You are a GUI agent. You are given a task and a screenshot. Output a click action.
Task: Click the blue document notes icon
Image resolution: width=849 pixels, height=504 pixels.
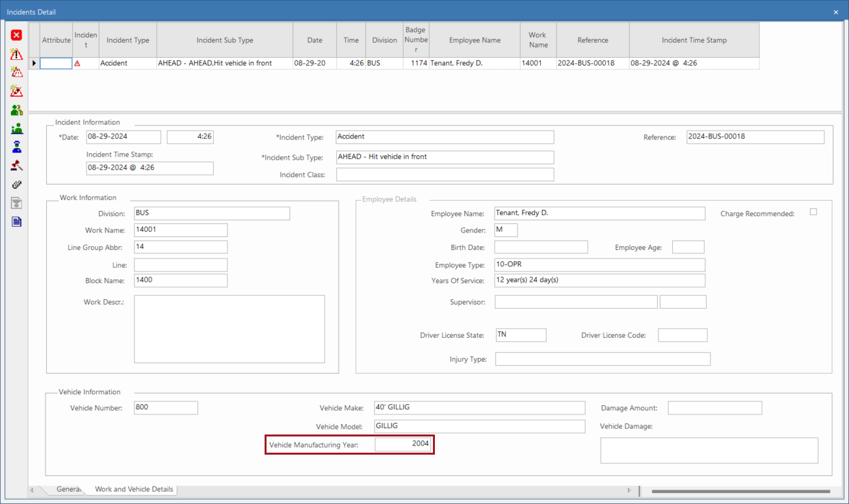tap(16, 221)
